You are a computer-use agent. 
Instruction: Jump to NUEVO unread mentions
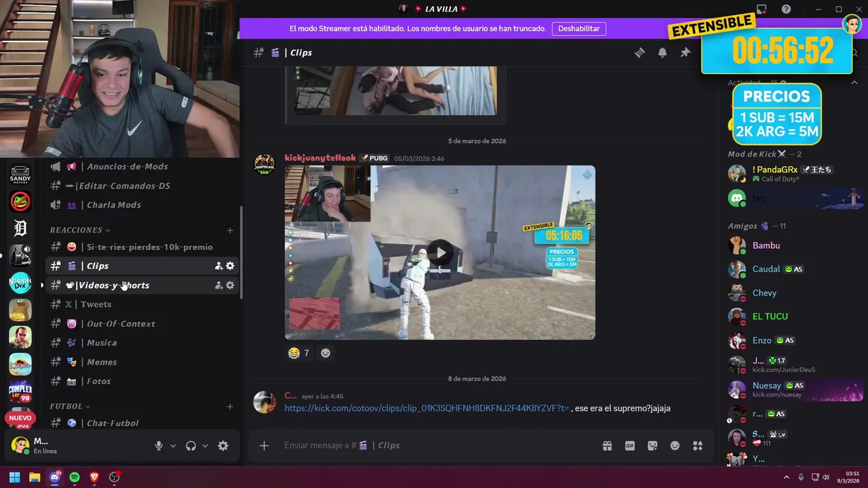click(x=20, y=418)
